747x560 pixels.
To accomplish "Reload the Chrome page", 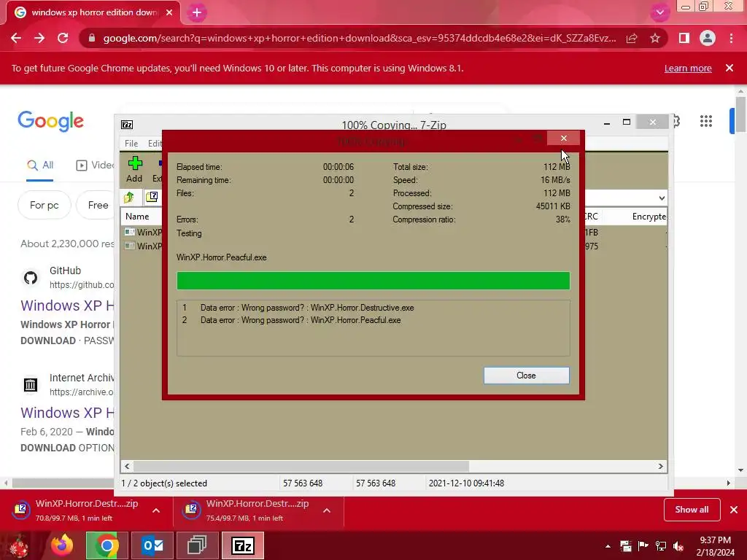I will point(63,38).
